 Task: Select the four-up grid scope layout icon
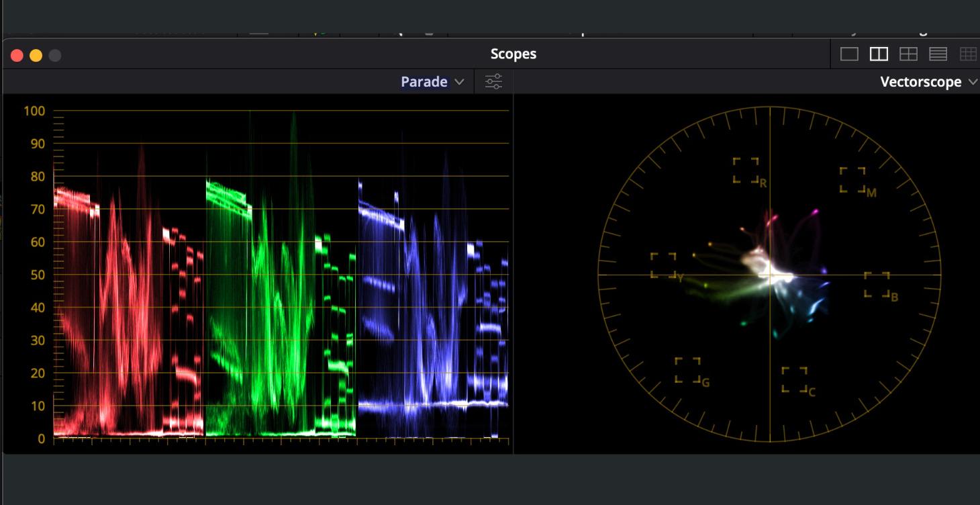coord(908,54)
